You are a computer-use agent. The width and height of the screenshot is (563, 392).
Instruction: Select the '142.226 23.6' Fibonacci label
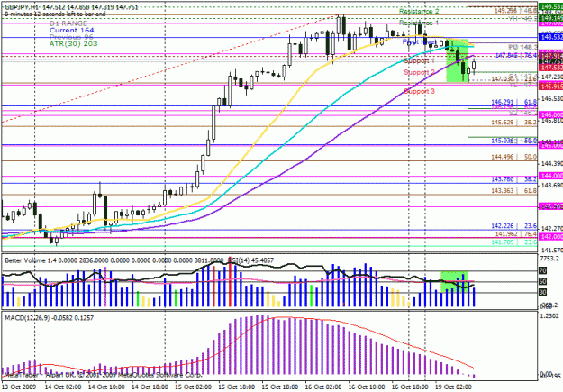[513, 226]
